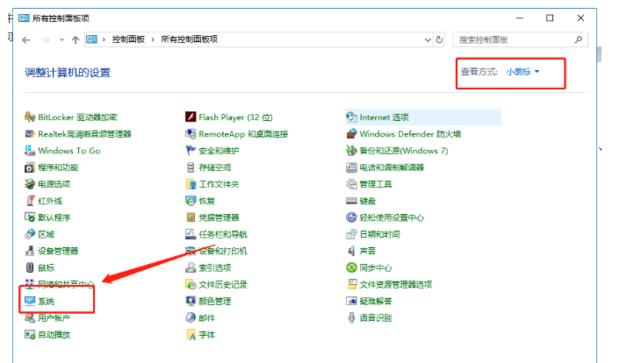Open BitLocker 驱动器加密 item
Screen dimensions: 620x363
point(71,117)
